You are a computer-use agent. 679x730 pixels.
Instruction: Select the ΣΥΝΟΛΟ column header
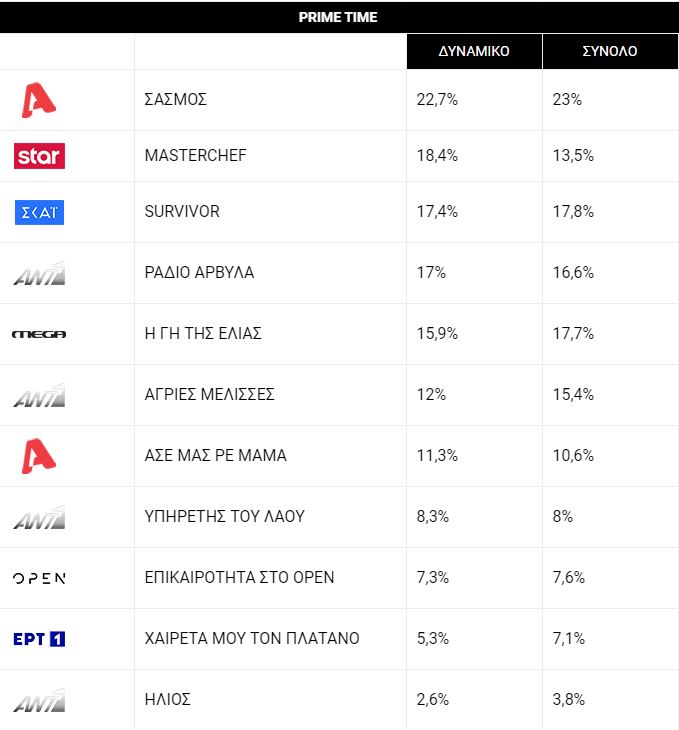(610, 51)
